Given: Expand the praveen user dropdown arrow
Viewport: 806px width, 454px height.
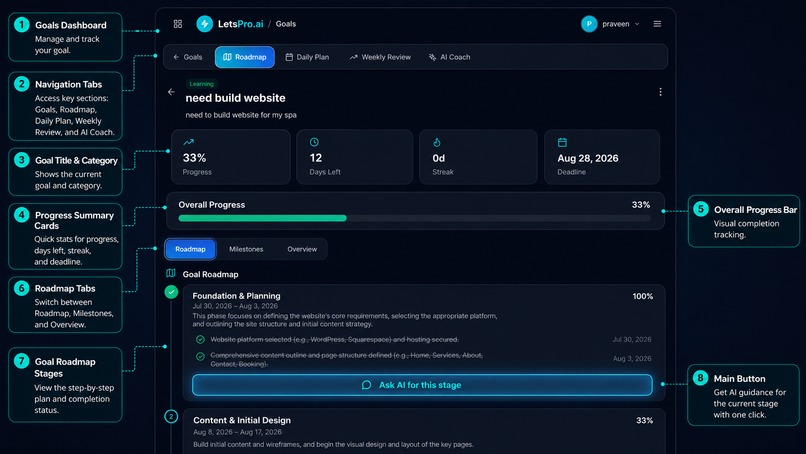Looking at the screenshot, I should [x=637, y=24].
